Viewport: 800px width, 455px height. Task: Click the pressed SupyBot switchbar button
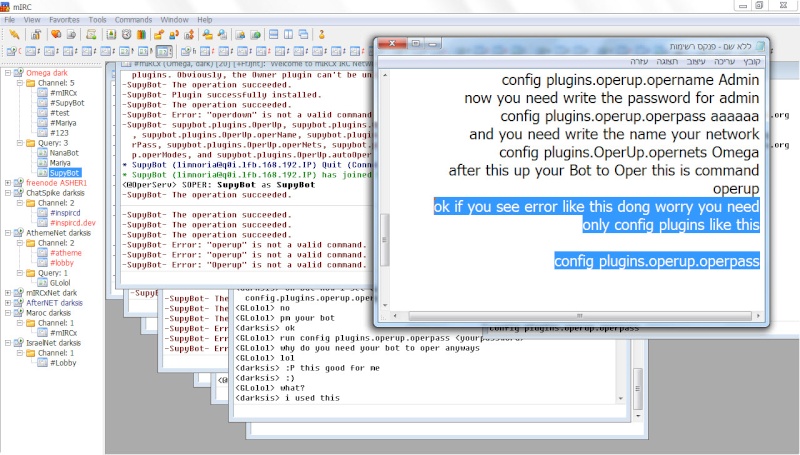(164, 51)
